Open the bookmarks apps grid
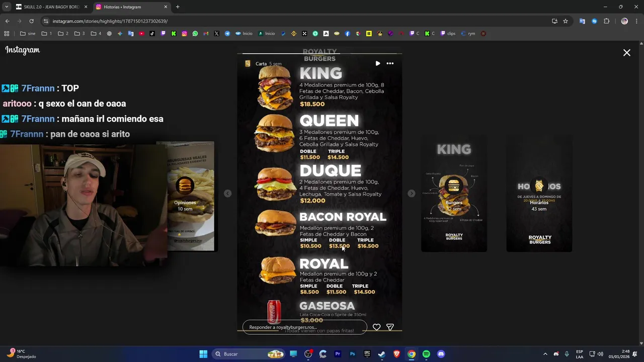The height and width of the screenshot is (362, 644). (7, 34)
